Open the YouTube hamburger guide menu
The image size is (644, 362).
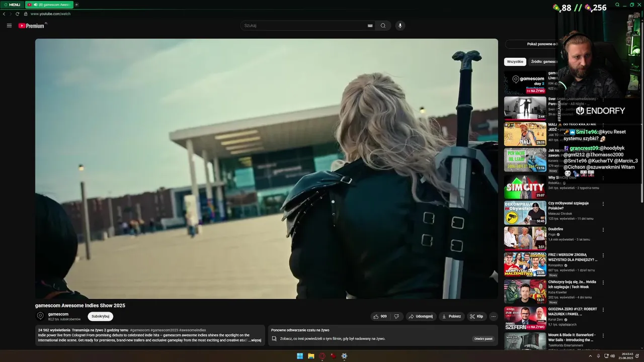pos(9,26)
